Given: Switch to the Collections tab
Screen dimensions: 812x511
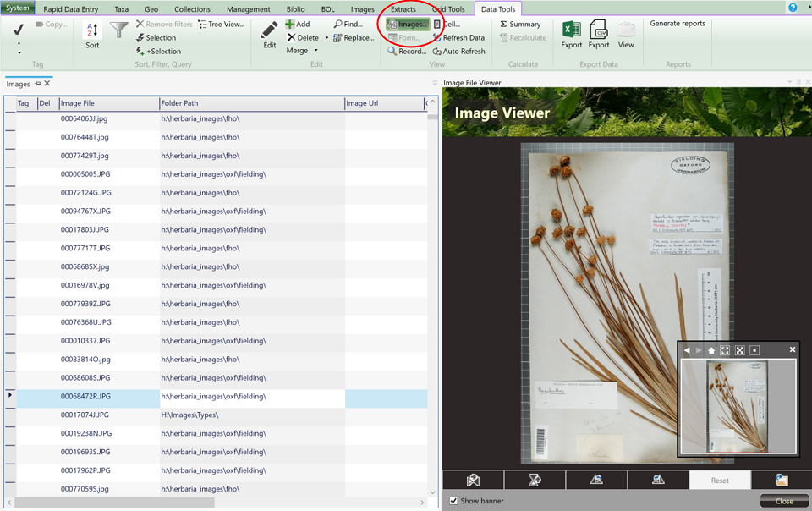Looking at the screenshot, I should click(x=192, y=8).
